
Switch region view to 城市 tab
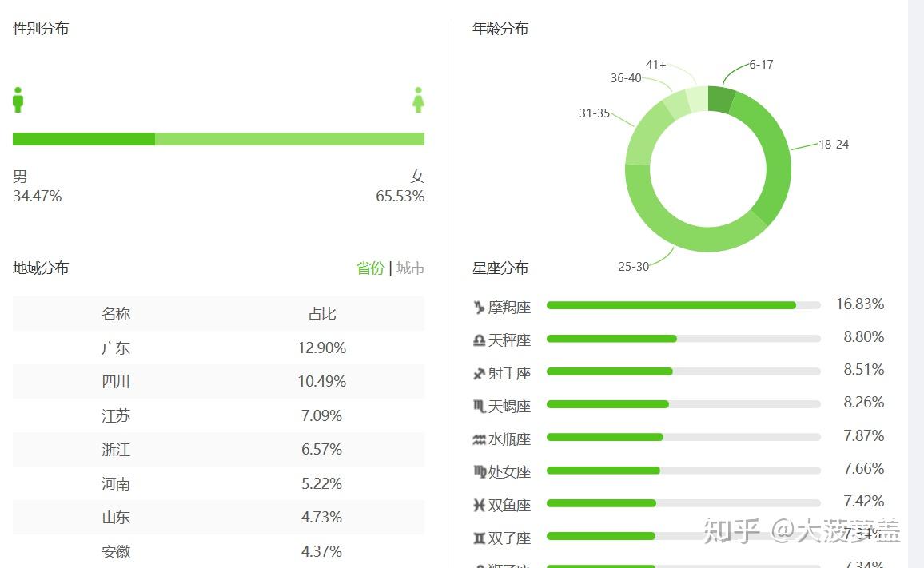(410, 268)
